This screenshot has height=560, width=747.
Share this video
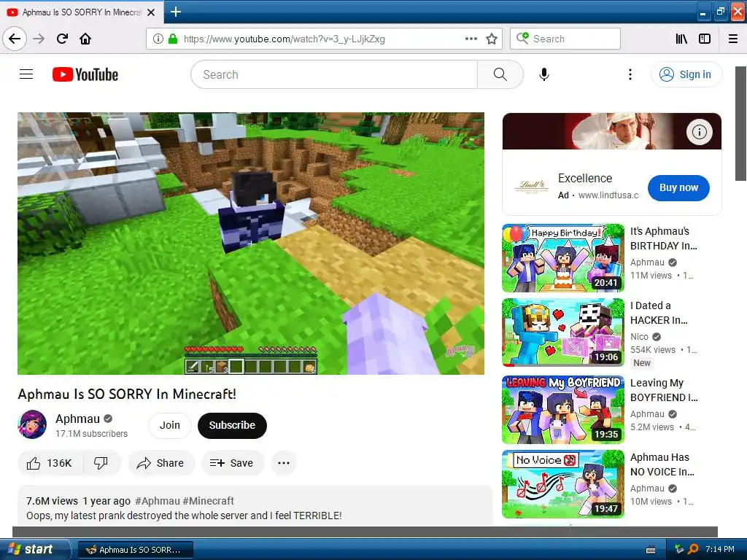[160, 463]
